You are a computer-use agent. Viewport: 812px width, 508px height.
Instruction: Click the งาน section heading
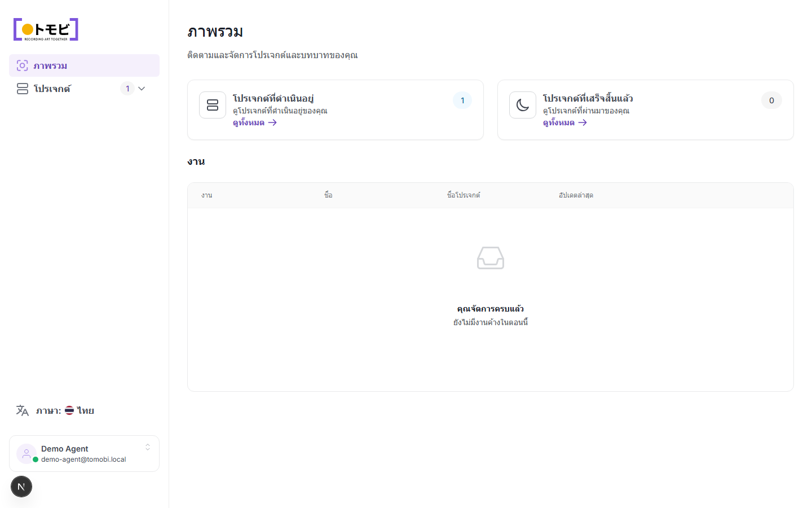pyautogui.click(x=196, y=161)
